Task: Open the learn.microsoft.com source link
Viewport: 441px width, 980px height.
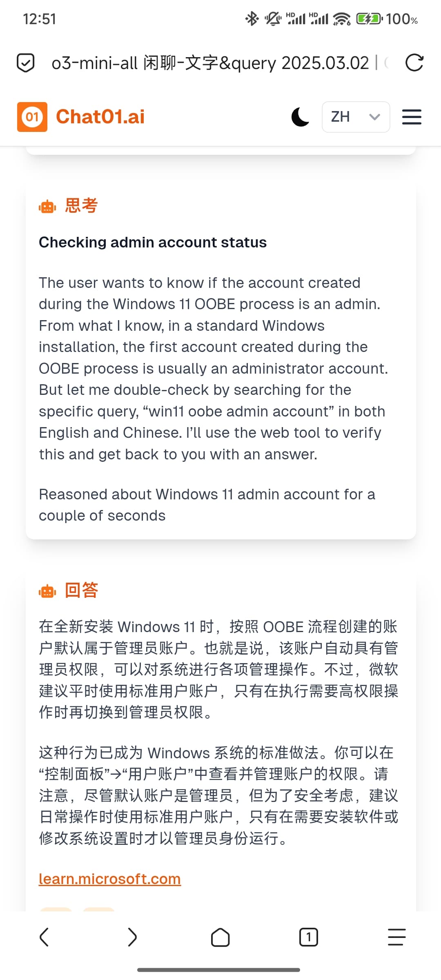Action: (110, 878)
